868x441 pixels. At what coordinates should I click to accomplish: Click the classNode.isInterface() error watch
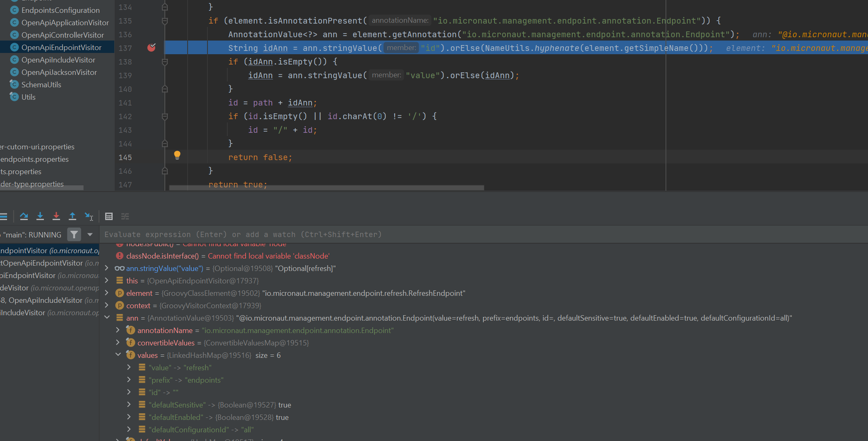coord(228,256)
